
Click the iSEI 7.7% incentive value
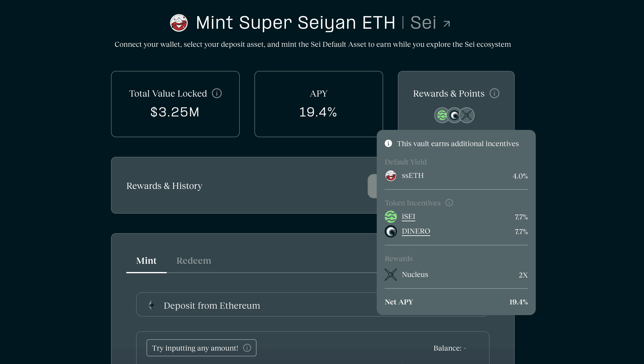tap(521, 217)
